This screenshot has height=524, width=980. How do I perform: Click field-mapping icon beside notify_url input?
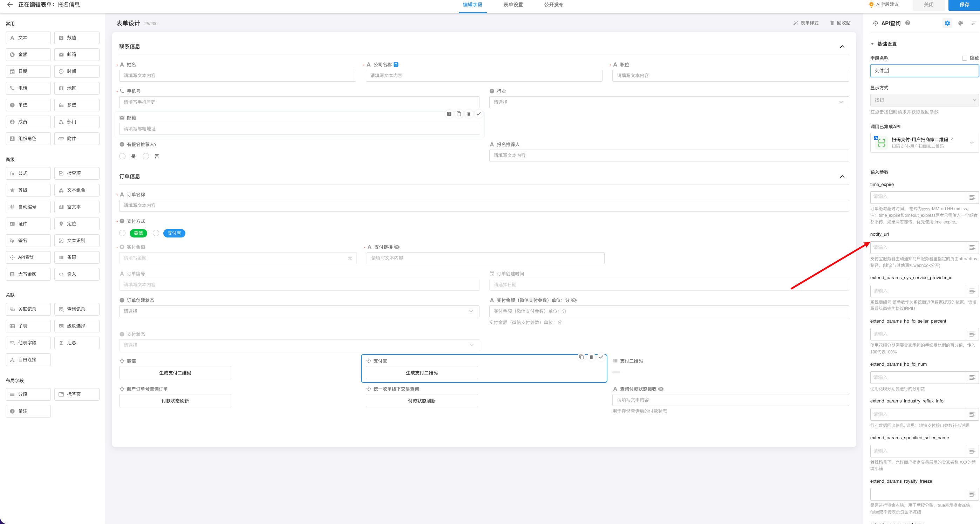tap(972, 248)
